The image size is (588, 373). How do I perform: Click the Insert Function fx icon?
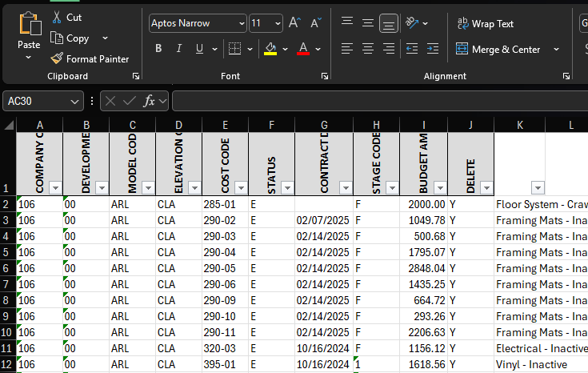point(149,101)
